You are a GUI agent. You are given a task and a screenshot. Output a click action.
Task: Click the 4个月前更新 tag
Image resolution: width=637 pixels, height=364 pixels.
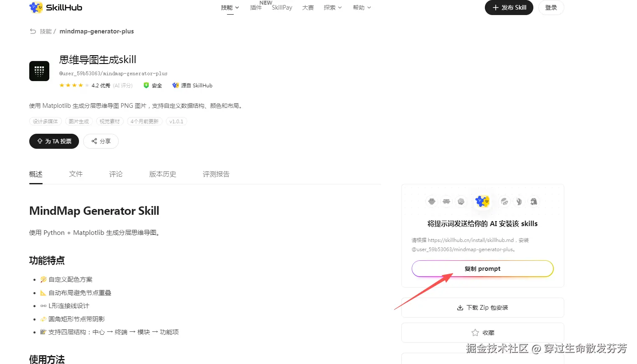(x=145, y=122)
